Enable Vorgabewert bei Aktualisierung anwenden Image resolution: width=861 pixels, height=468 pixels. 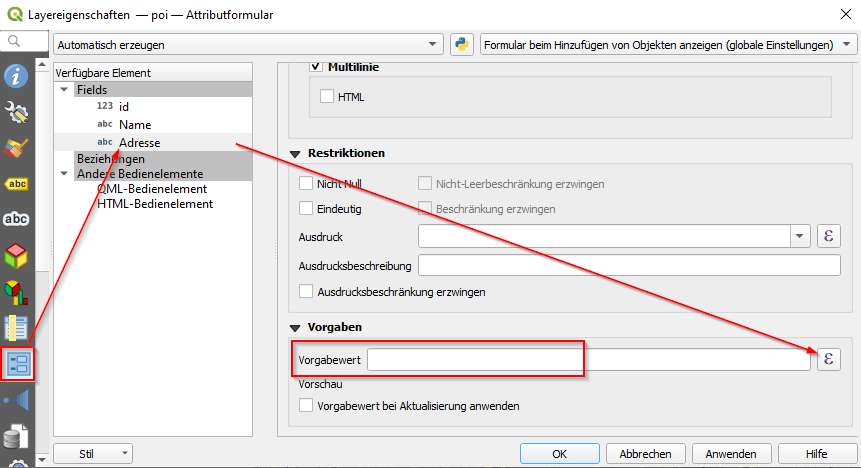[306, 406]
